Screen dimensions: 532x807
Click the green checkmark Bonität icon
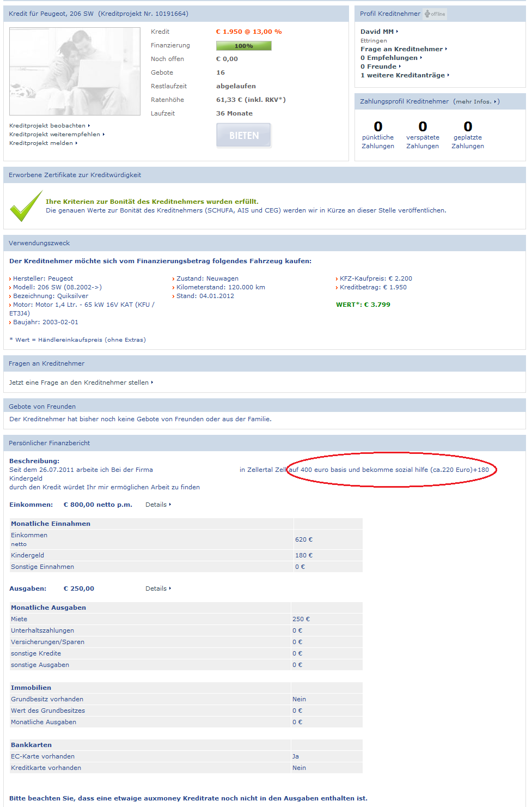tap(26, 206)
